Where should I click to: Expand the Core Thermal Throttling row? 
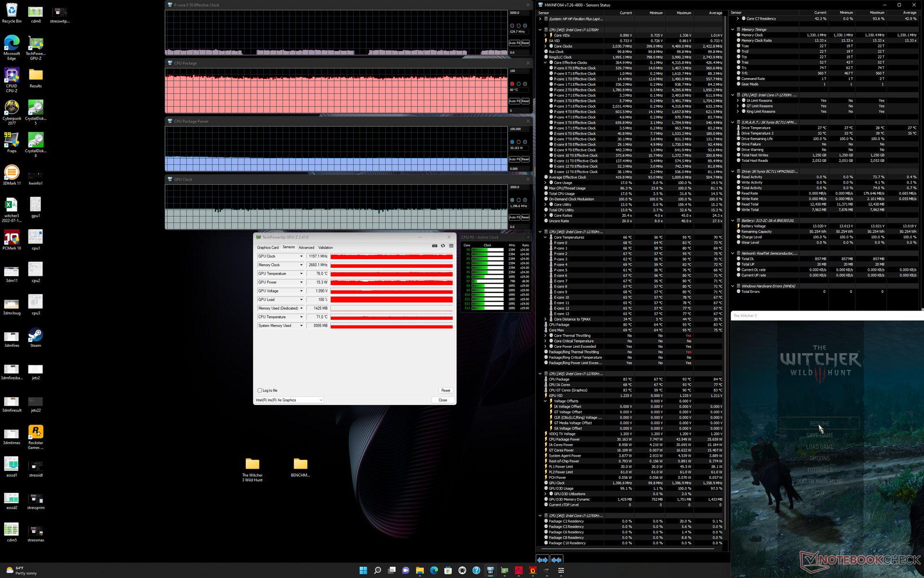click(545, 336)
